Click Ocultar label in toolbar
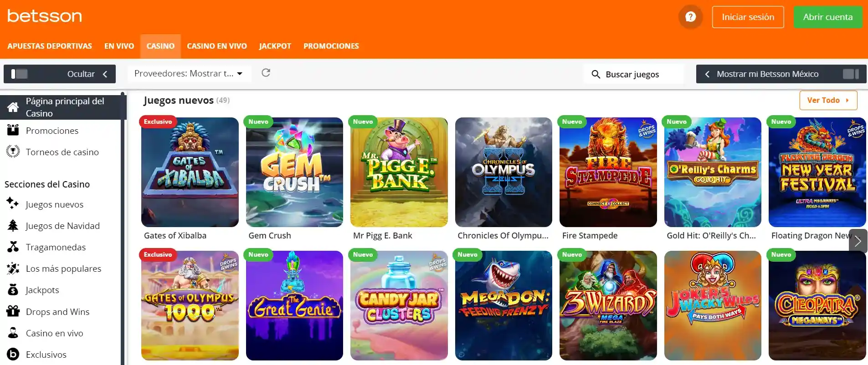Screen dimensions: 868x365 click(81, 74)
